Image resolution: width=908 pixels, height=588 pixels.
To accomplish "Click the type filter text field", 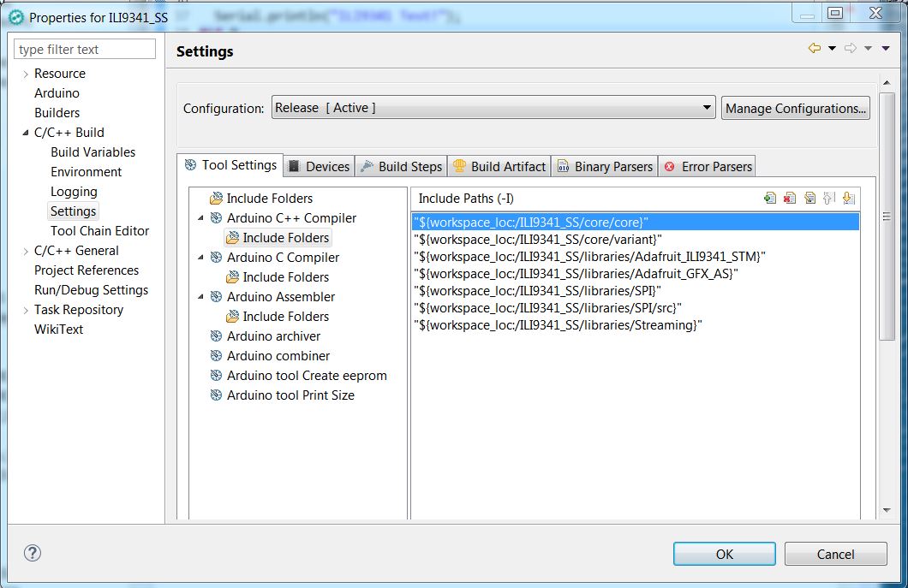I will point(86,50).
